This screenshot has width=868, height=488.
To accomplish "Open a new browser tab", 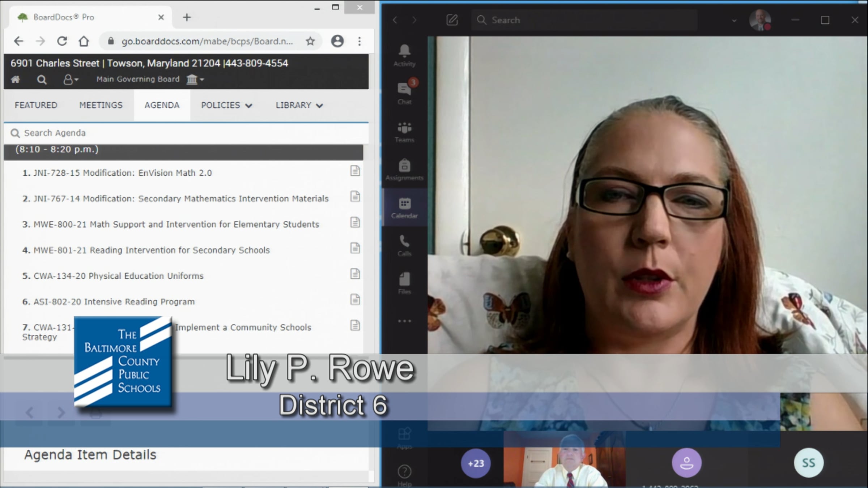I will [187, 17].
